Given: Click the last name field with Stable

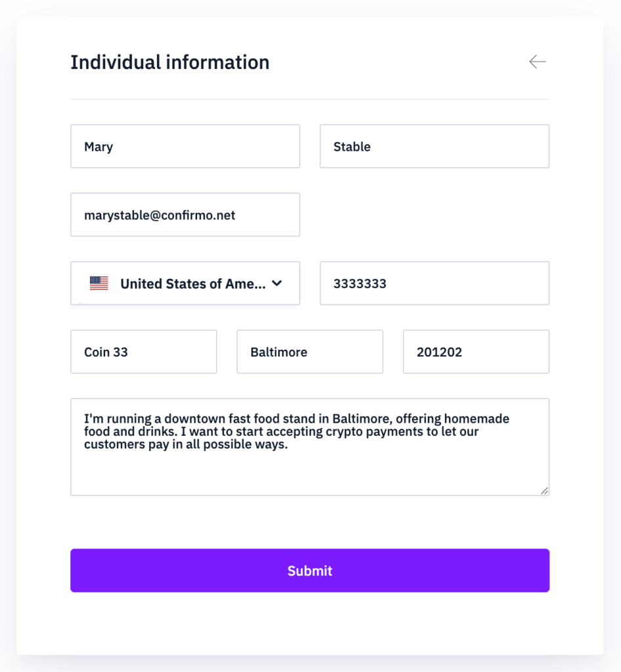Looking at the screenshot, I should click(434, 146).
